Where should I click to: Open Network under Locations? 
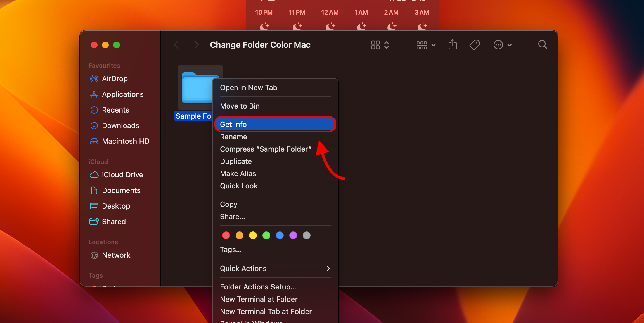click(116, 255)
